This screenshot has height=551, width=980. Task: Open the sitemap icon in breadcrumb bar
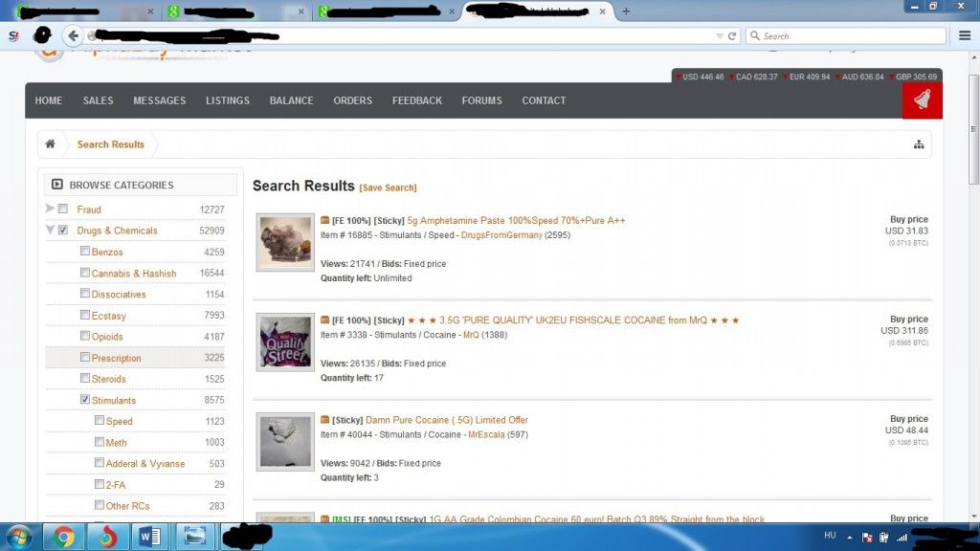[x=919, y=144]
